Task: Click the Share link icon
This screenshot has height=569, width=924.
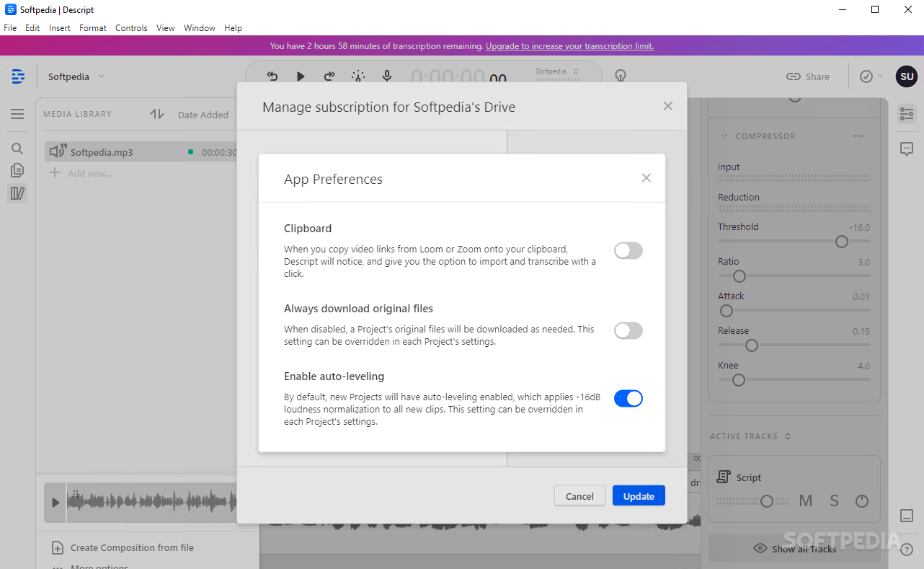Action: click(794, 76)
